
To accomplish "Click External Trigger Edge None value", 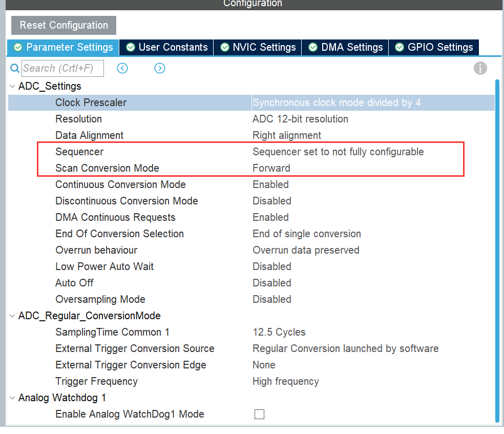I will [x=264, y=365].
